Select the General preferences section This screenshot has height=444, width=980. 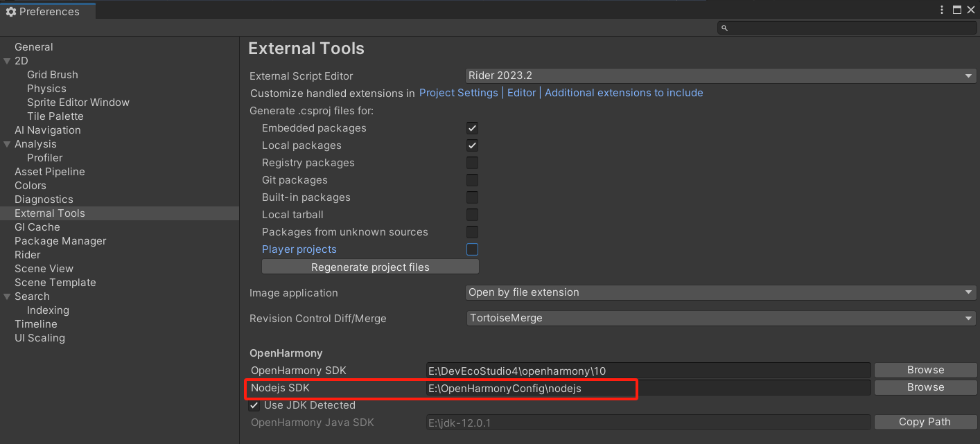tap(34, 47)
